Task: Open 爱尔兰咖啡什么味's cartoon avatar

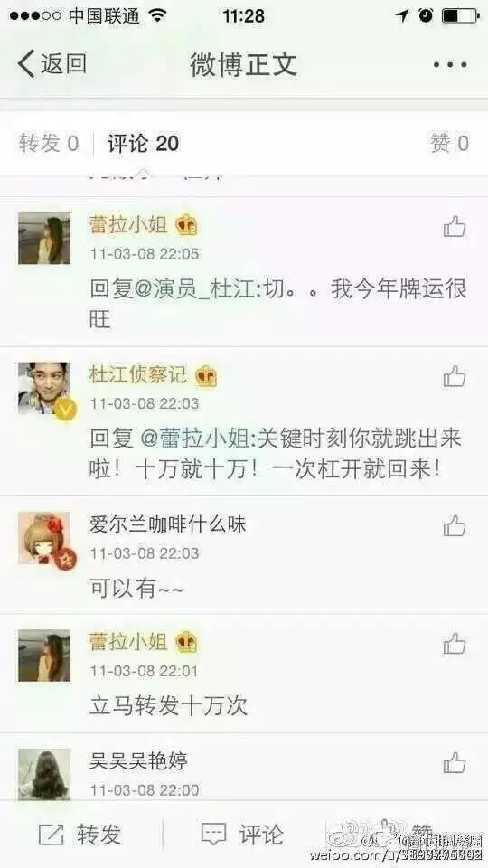Action: pyautogui.click(x=44, y=537)
